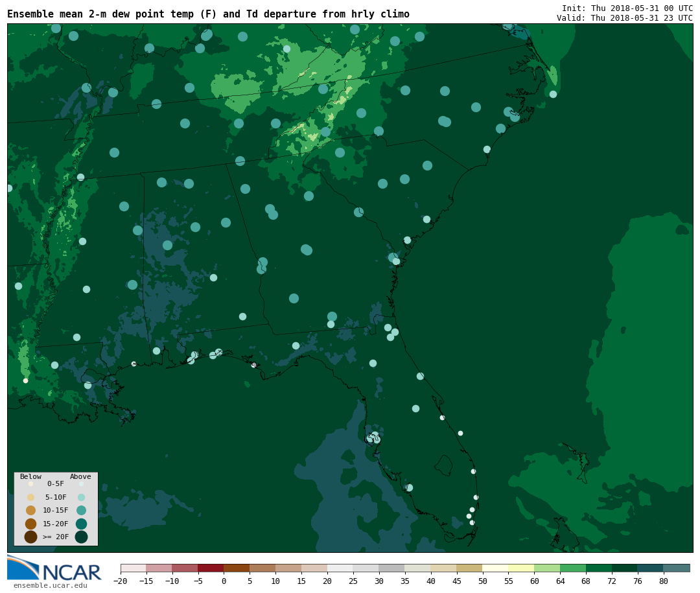700x593 pixels.
Task: Pick the pale yellow 55 to 60 colorbar swatch
Action: point(521,568)
